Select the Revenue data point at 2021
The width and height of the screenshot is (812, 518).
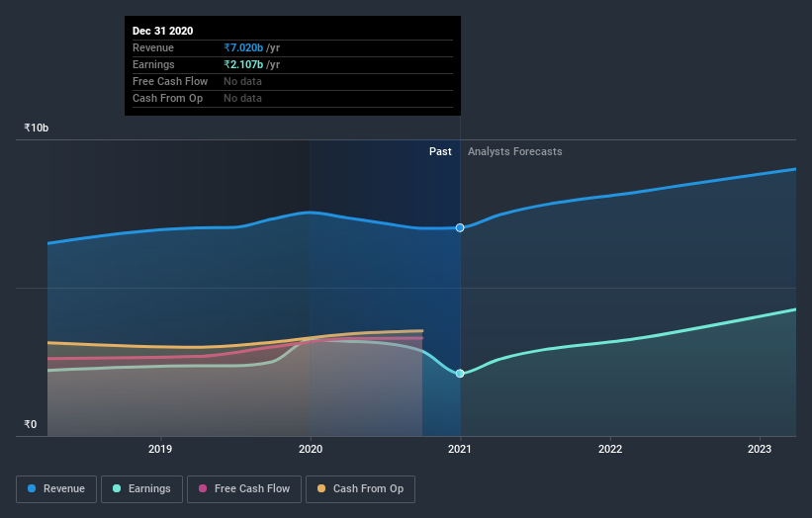460,227
